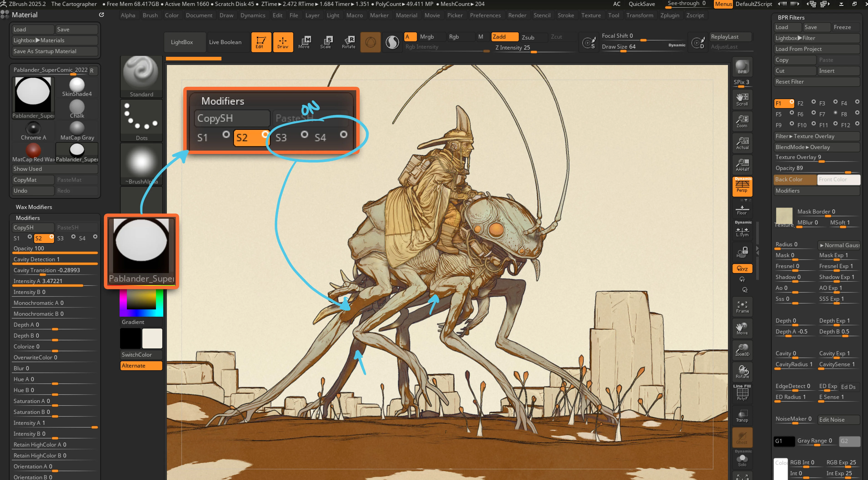Open the Zplugin menu
Viewport: 868px width, 480px height.
(x=670, y=15)
